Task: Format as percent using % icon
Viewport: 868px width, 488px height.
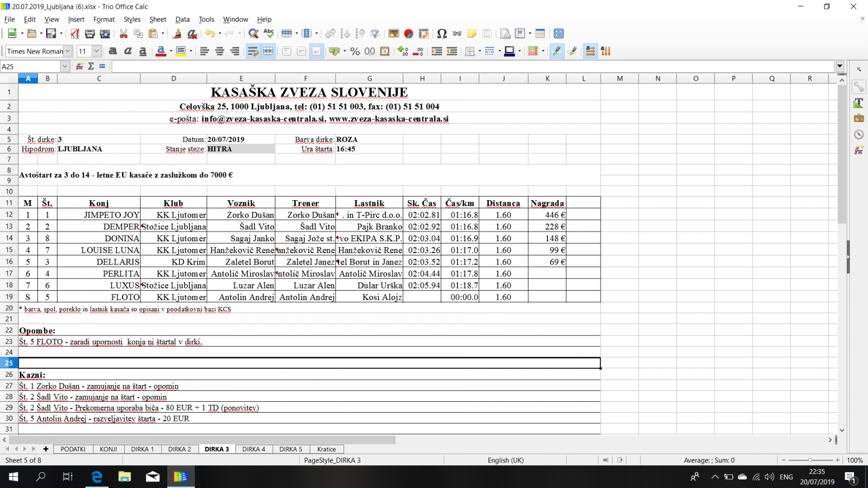Action: coord(355,51)
